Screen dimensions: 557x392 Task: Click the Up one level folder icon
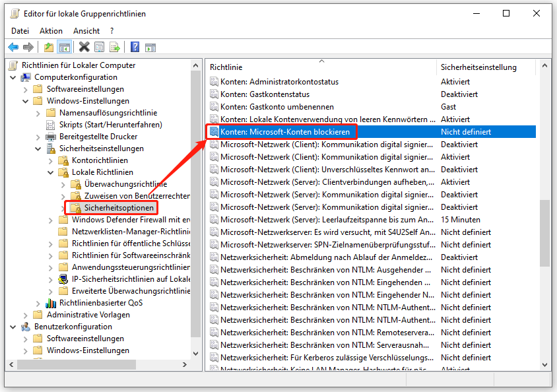(48, 47)
